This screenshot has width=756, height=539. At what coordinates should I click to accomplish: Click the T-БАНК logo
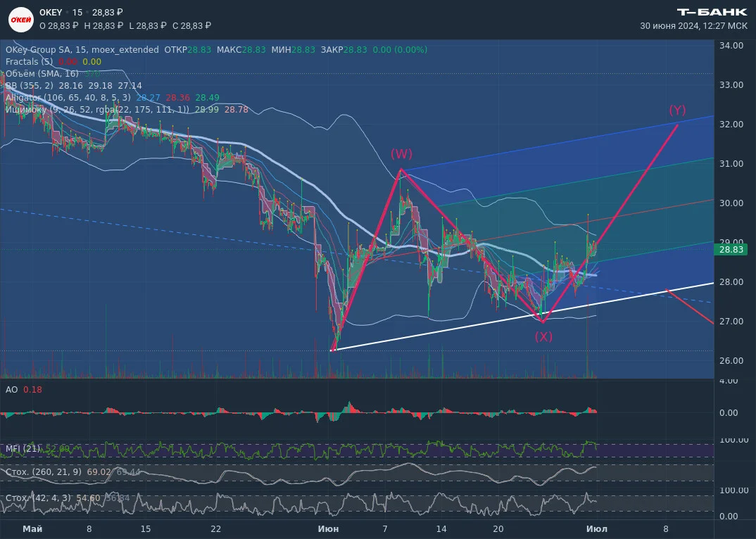click(x=712, y=12)
